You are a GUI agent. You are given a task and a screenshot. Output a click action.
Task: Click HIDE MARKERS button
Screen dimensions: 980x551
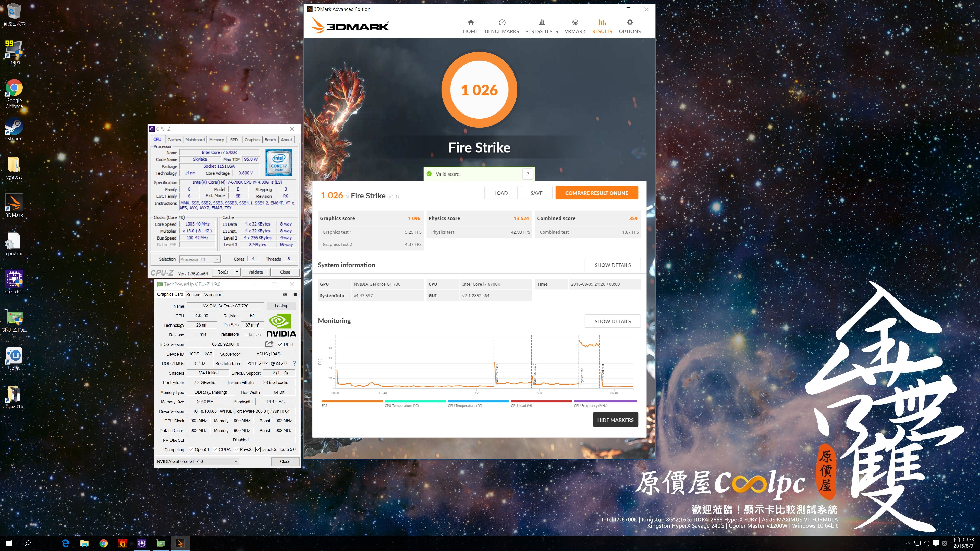(x=615, y=420)
